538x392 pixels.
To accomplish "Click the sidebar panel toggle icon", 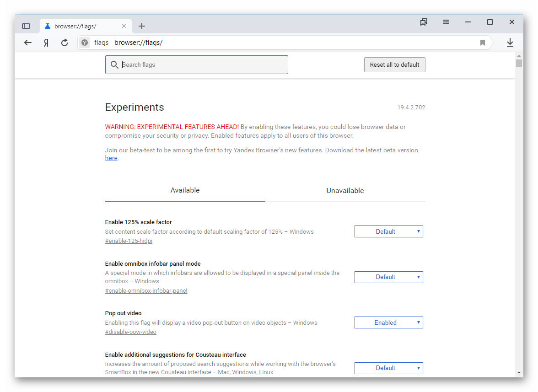I will coord(26,26).
